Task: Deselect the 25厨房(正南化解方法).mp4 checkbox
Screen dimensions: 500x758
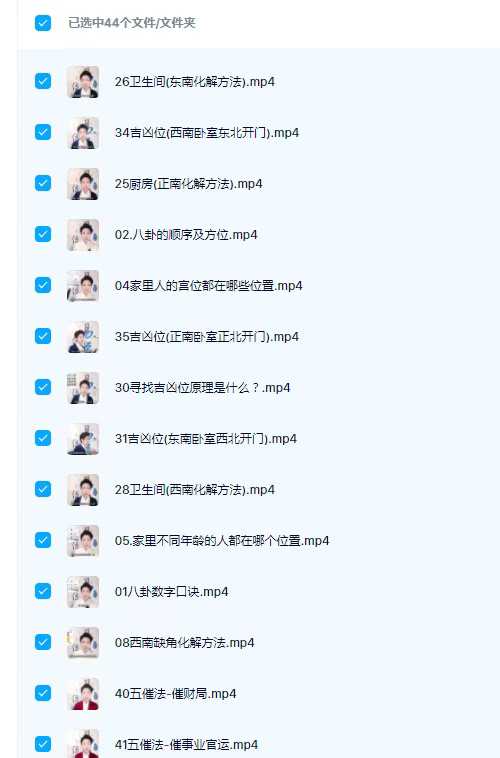Action: (43, 183)
